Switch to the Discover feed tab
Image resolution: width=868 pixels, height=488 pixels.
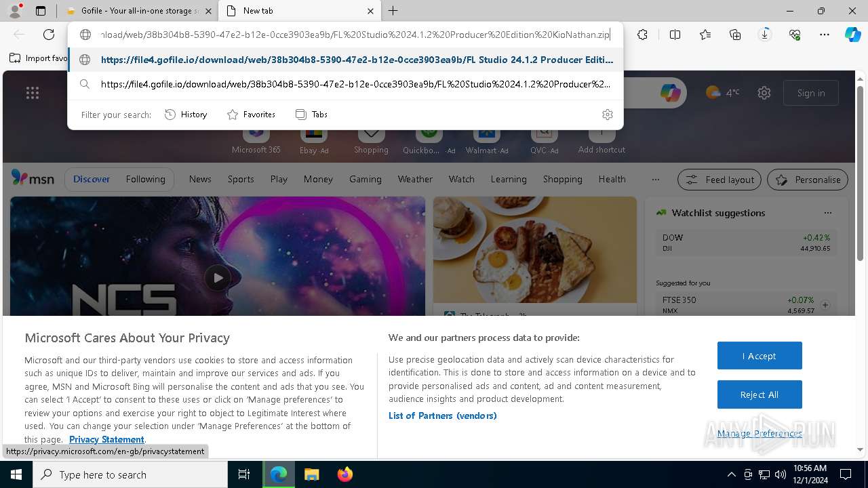click(92, 179)
